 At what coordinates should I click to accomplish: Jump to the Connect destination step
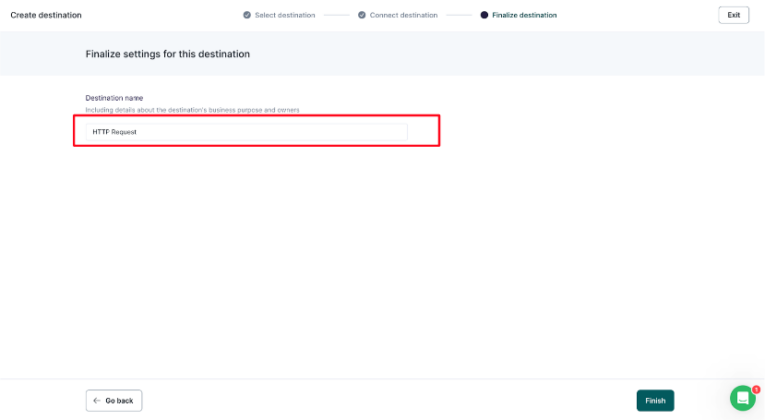click(x=403, y=15)
